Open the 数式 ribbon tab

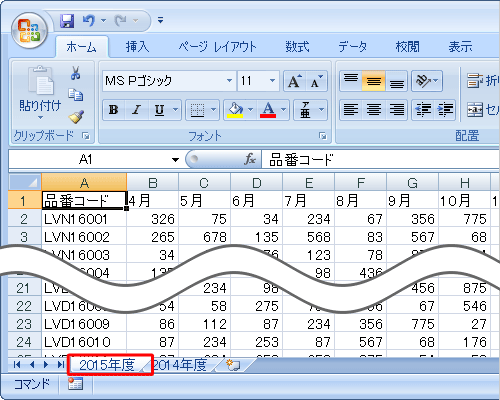pos(297,47)
